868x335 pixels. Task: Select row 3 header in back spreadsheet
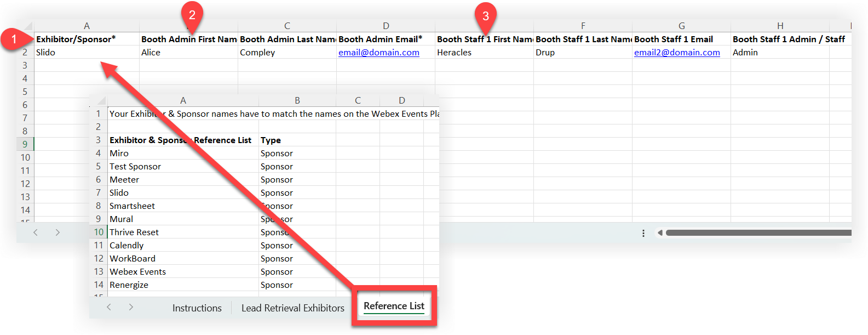click(x=25, y=65)
